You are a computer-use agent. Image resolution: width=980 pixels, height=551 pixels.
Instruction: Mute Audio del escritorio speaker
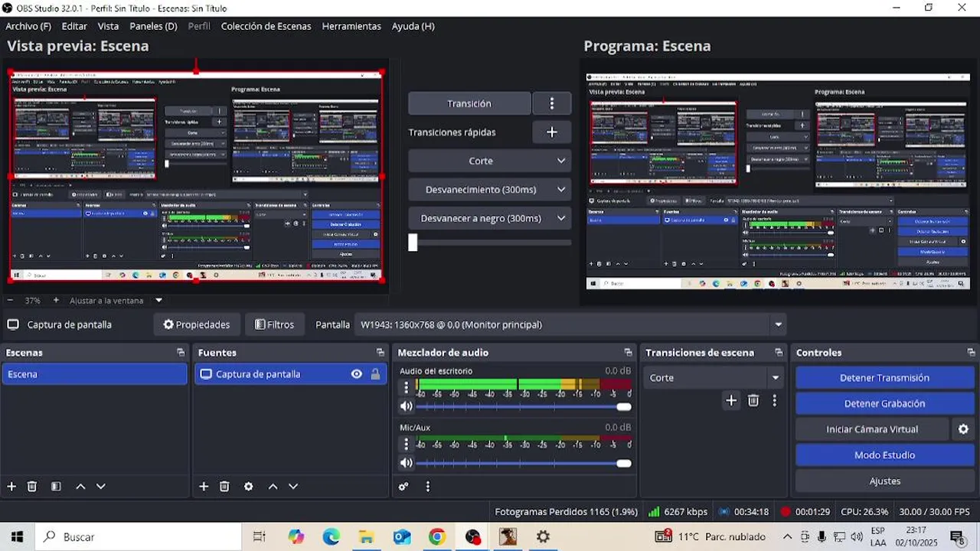pyautogui.click(x=407, y=406)
